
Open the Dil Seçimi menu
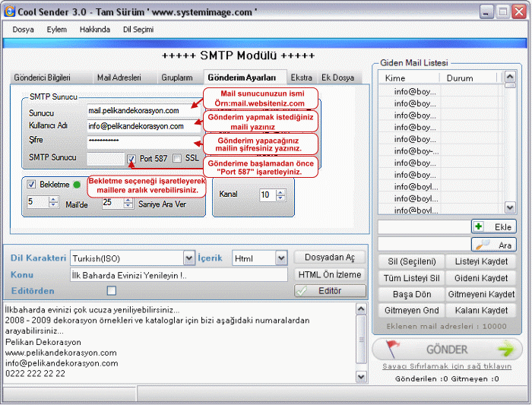coord(138,30)
